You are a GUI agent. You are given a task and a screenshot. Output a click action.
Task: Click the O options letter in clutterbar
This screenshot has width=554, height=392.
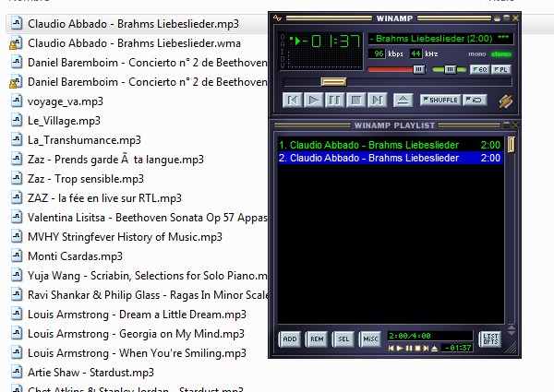pyautogui.click(x=283, y=36)
